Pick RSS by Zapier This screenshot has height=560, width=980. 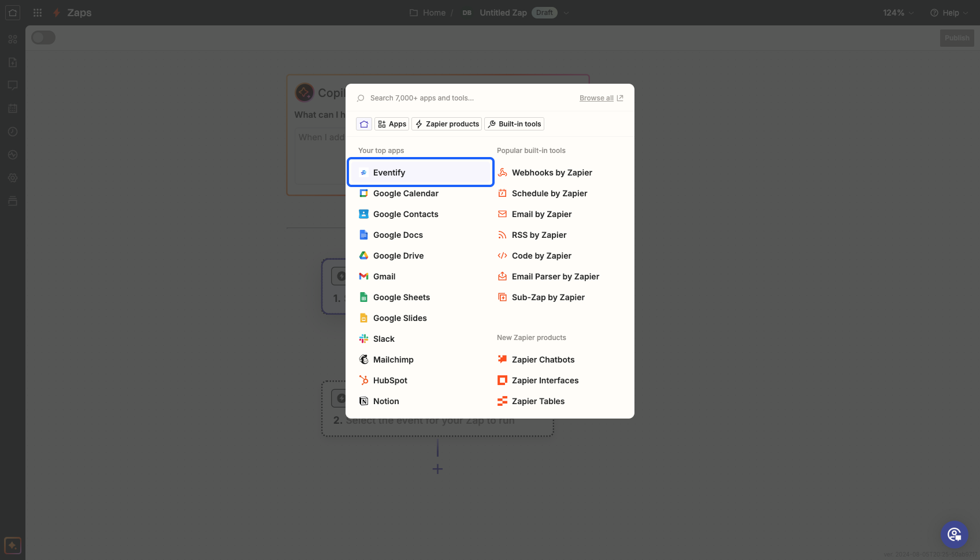tap(559, 235)
